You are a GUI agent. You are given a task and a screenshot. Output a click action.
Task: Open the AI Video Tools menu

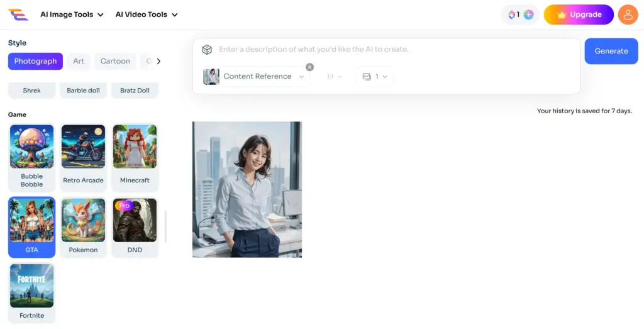pyautogui.click(x=146, y=14)
